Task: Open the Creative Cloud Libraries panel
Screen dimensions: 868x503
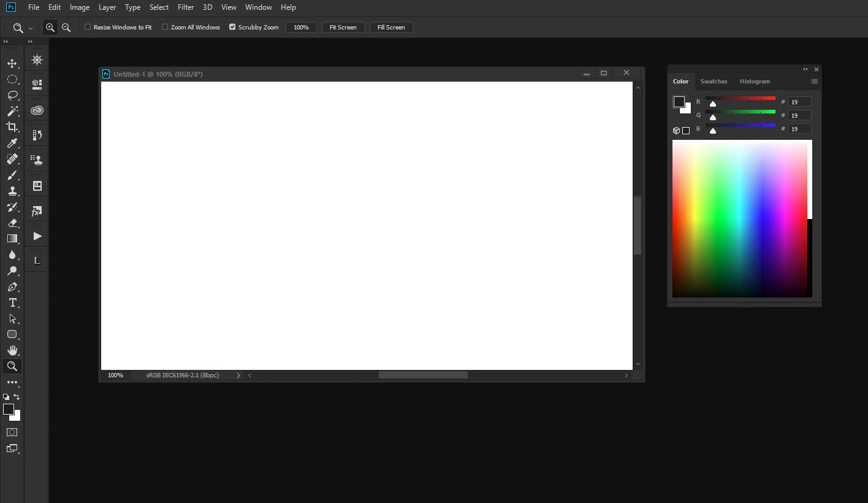Action: [x=37, y=110]
